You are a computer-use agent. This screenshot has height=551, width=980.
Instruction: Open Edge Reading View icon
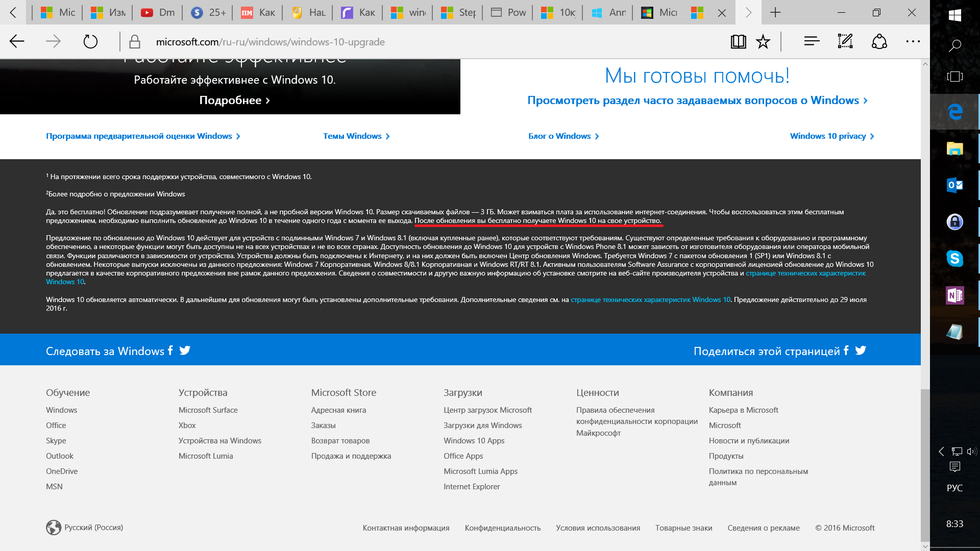click(x=739, y=41)
